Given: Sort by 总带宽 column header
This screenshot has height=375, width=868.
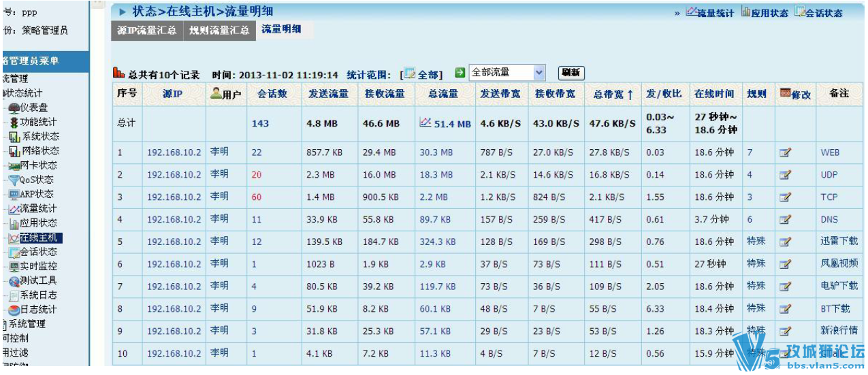Looking at the screenshot, I should (612, 95).
